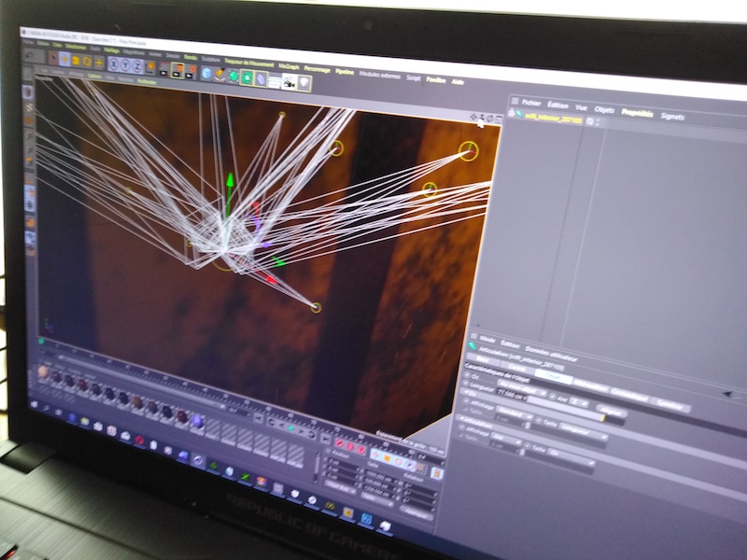Switch to the Symétrie tab
Image resolution: width=747 pixels, height=560 pixels.
pyautogui.click(x=670, y=404)
